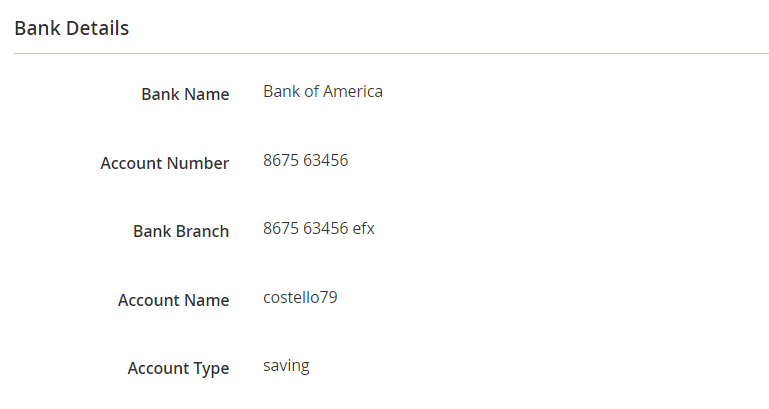Click the saving account type value
Screen dimensions: 769x409
[286, 366]
